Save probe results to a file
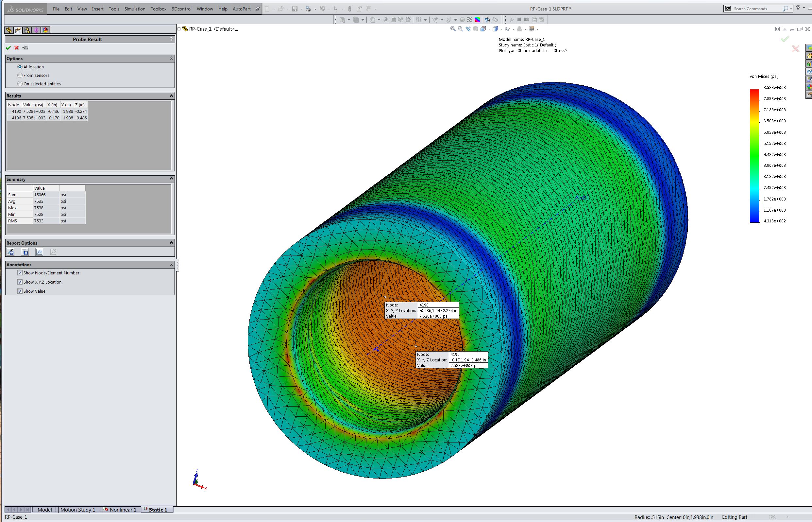Image resolution: width=812 pixels, height=522 pixels. pos(25,252)
